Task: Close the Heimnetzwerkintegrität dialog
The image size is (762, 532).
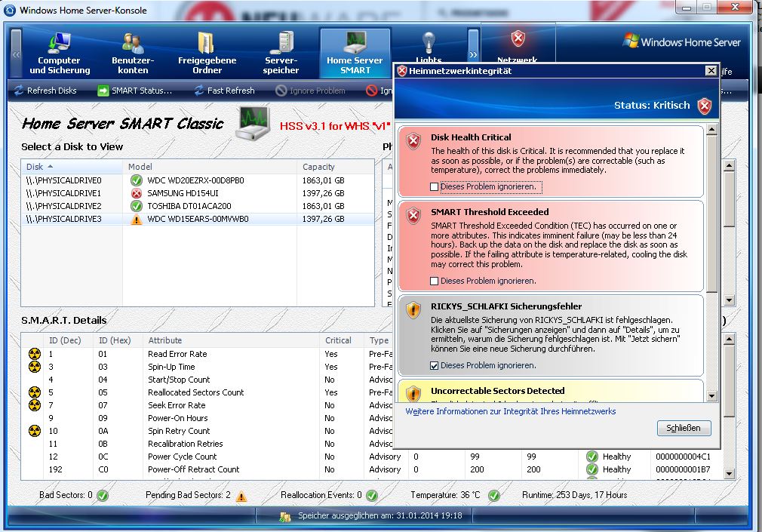Action: tap(711, 70)
